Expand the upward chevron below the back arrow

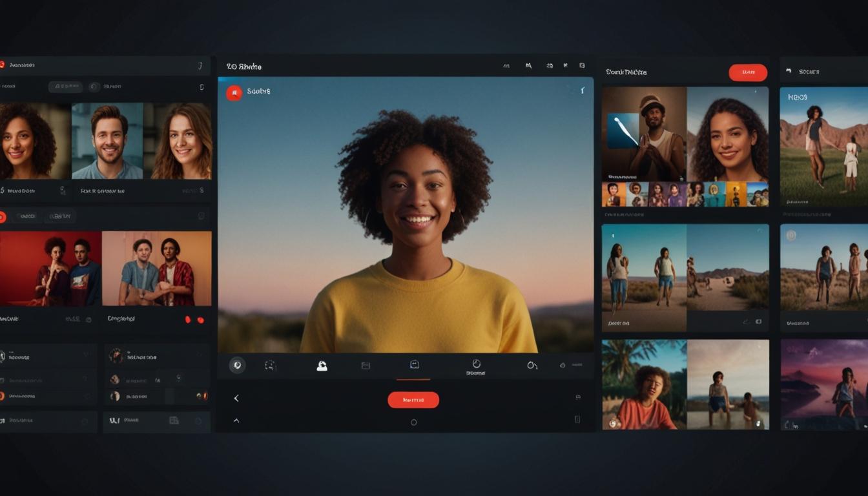236,420
